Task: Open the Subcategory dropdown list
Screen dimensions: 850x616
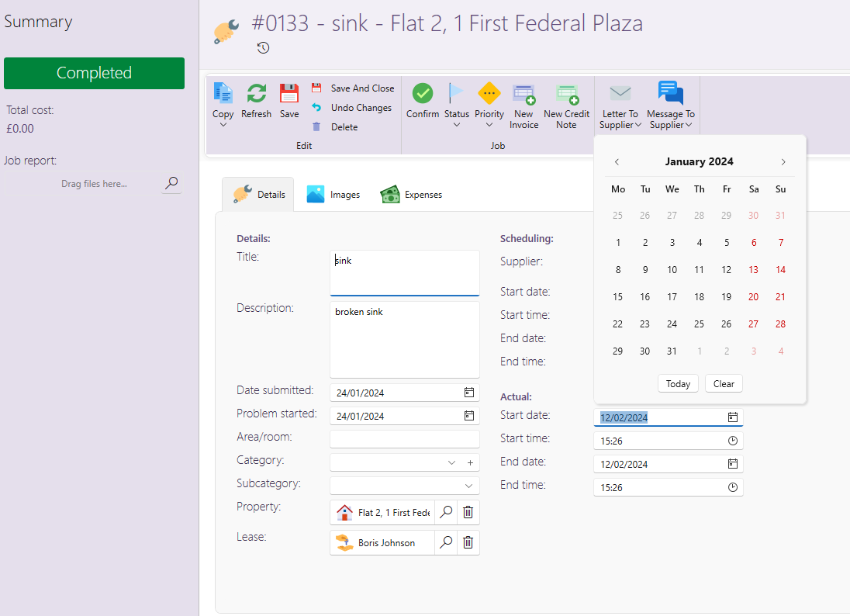Action: tap(468, 486)
